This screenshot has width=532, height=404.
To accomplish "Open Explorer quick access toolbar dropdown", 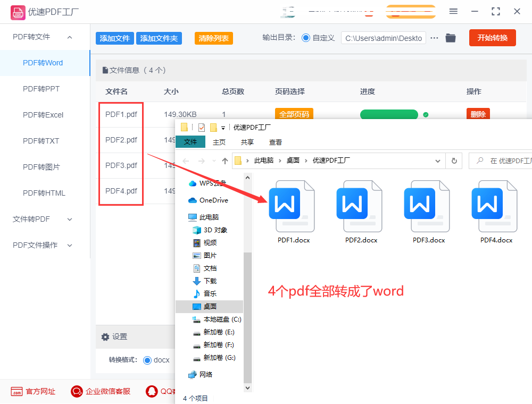I will pos(223,128).
